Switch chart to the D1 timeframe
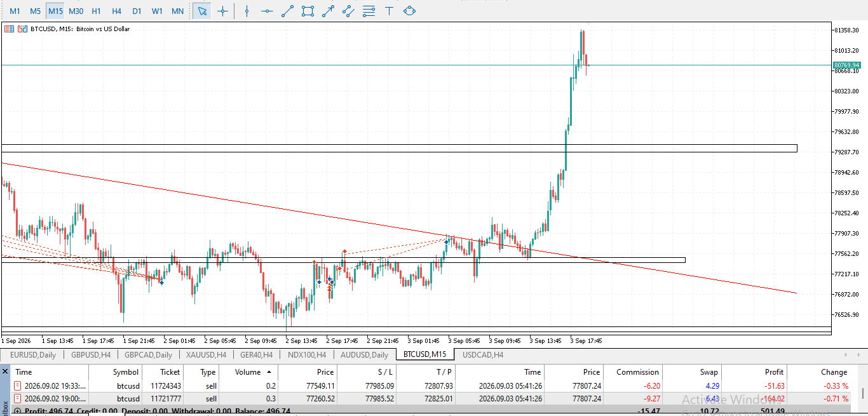 click(x=137, y=11)
